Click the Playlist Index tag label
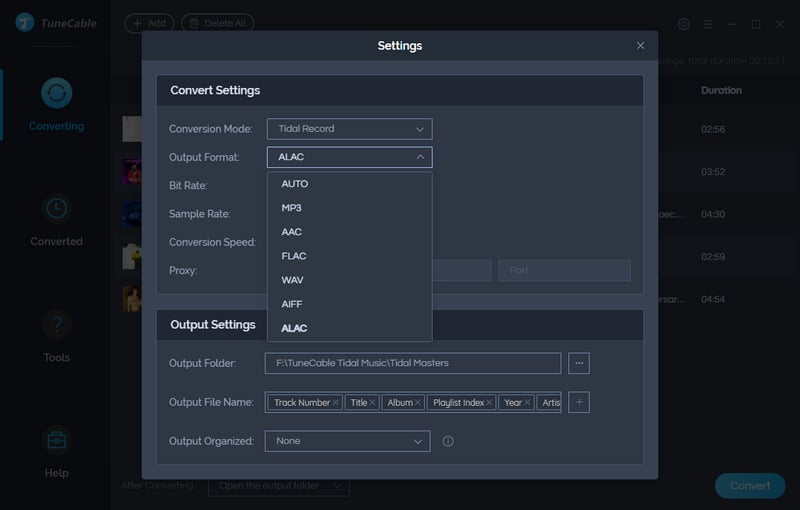Screen dimensions: 800x510 pos(458,402)
